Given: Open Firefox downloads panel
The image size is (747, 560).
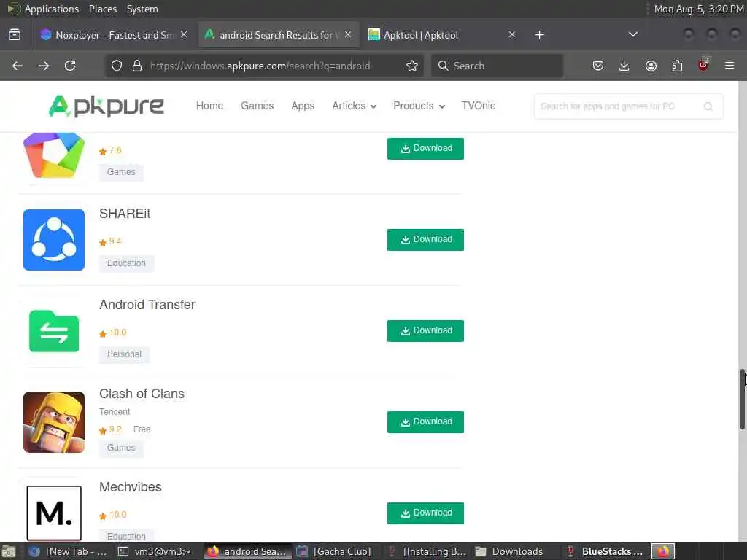Looking at the screenshot, I should coord(624,66).
